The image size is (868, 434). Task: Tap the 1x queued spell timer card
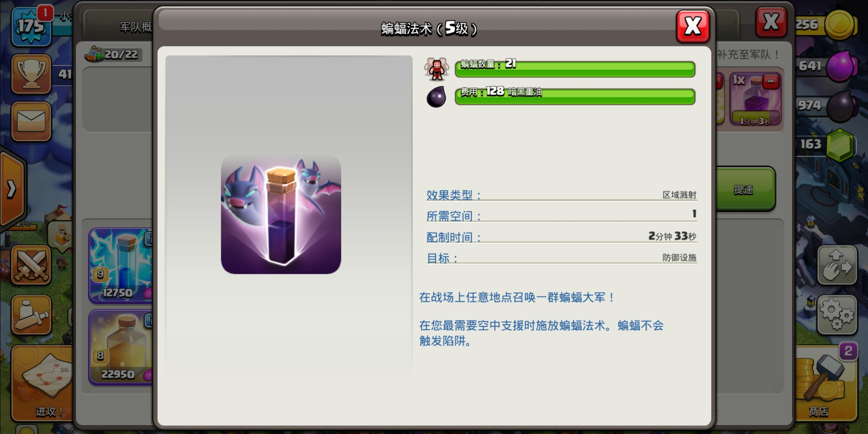[x=755, y=100]
